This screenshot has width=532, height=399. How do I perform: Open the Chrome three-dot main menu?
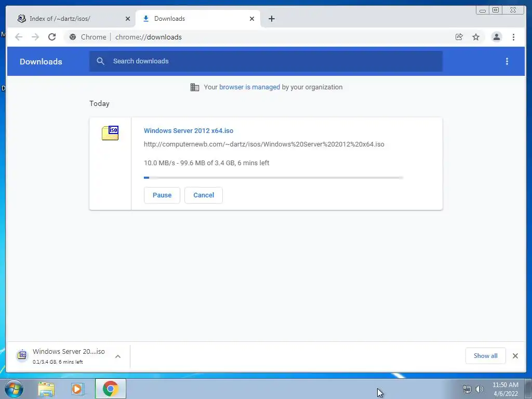click(513, 37)
